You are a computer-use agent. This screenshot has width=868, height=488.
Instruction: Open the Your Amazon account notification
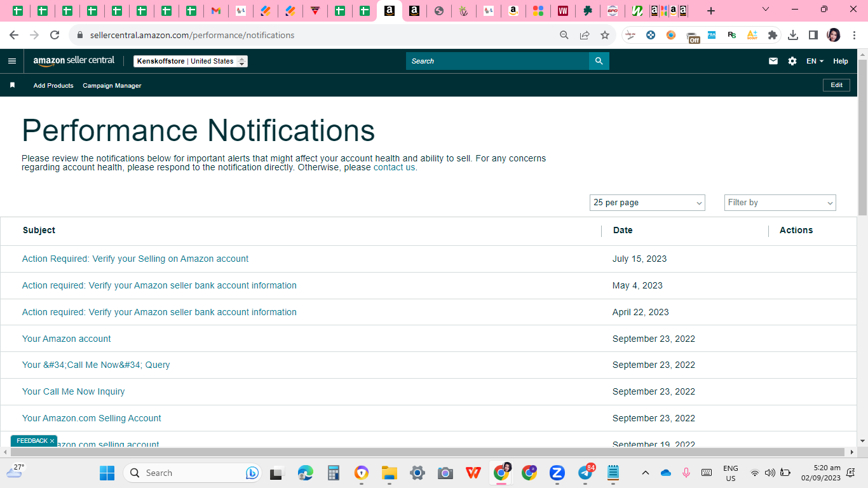(67, 339)
